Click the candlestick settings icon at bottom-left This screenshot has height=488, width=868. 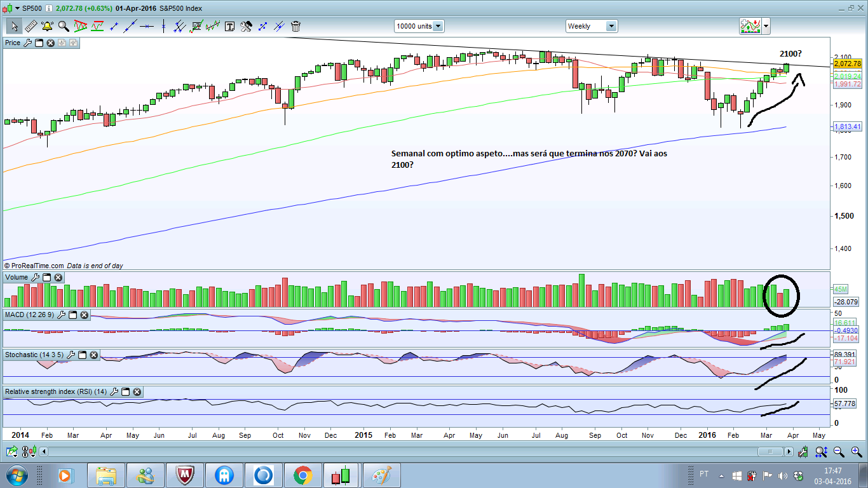pos(29,452)
